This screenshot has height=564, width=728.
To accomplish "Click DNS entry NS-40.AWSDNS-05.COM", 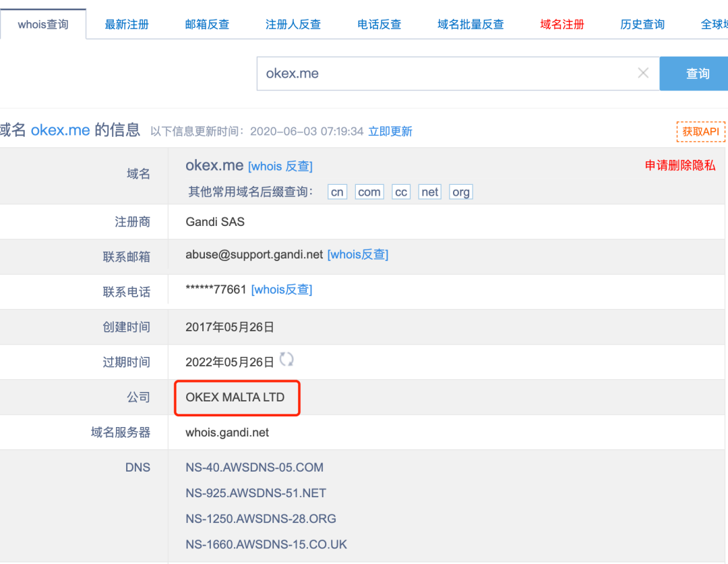I will pos(254,468).
